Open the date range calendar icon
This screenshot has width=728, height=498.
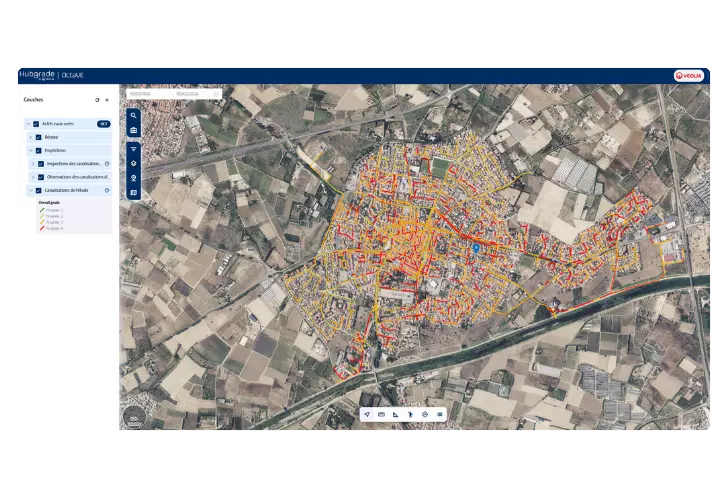pyautogui.click(x=216, y=94)
